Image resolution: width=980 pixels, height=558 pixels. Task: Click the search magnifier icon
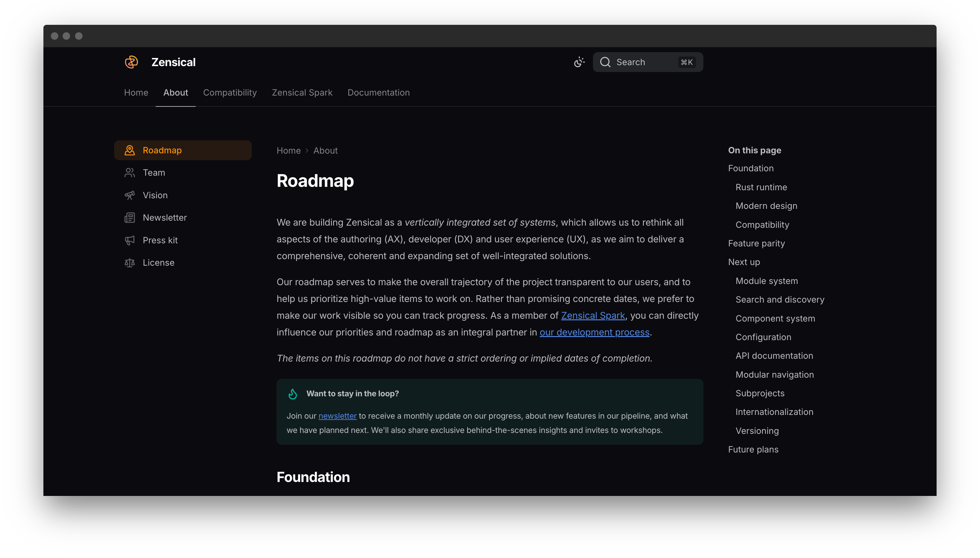click(605, 62)
